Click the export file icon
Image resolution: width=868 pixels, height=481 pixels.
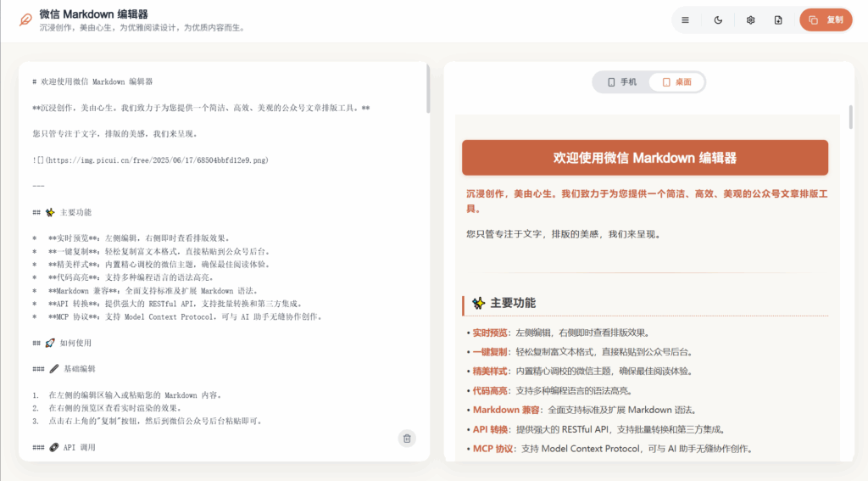[x=778, y=20]
